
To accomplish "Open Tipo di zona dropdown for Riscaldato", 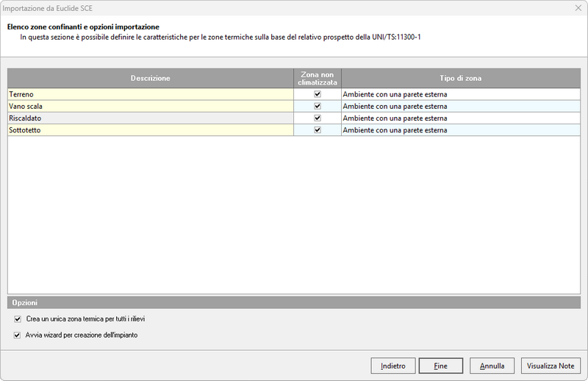I will click(460, 118).
